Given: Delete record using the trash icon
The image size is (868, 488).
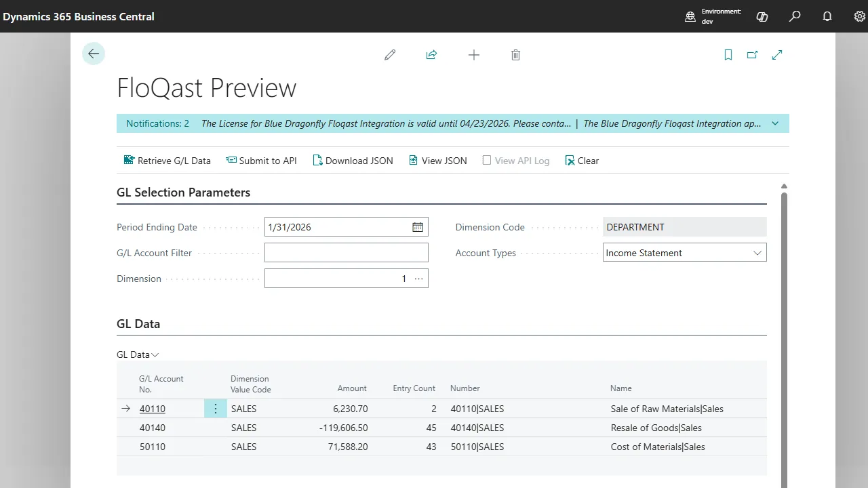Looking at the screenshot, I should (515, 55).
